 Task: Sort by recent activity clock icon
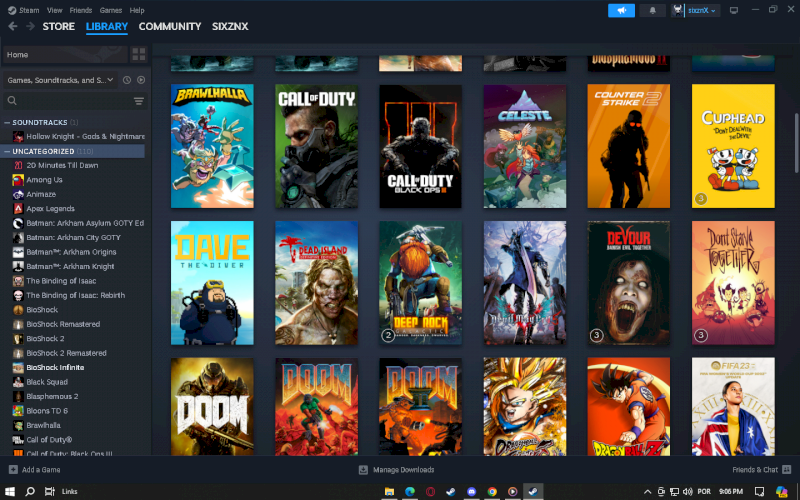pos(127,80)
